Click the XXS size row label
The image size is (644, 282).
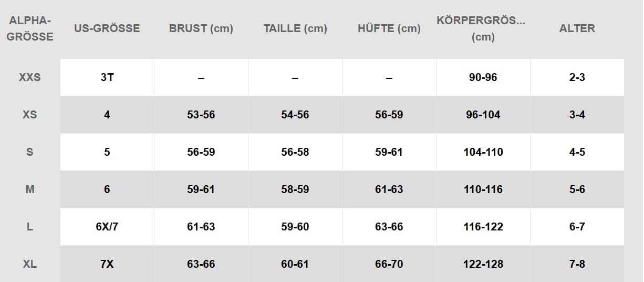[x=30, y=77]
